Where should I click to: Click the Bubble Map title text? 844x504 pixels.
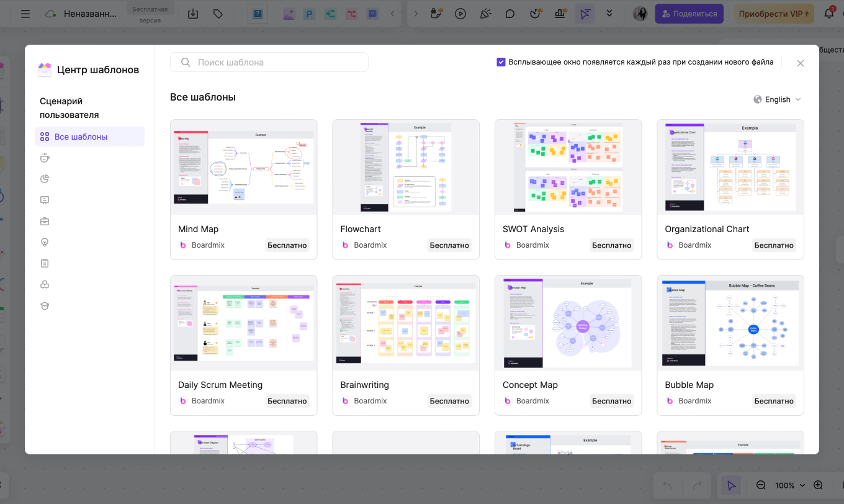coord(689,385)
